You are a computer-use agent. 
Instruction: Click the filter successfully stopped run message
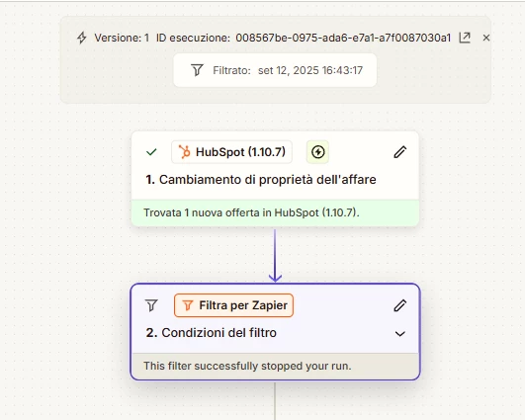[247, 366]
